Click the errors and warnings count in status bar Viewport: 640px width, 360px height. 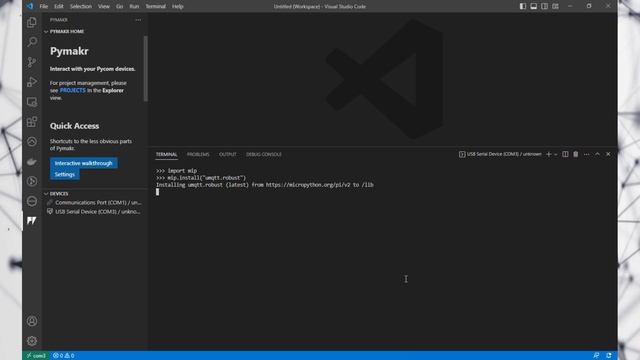pos(64,356)
